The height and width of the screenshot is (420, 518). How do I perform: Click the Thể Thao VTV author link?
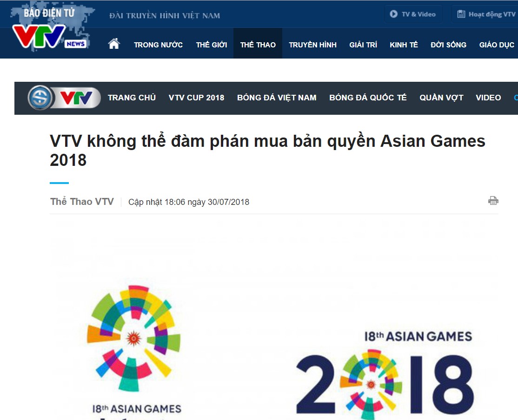[82, 202]
